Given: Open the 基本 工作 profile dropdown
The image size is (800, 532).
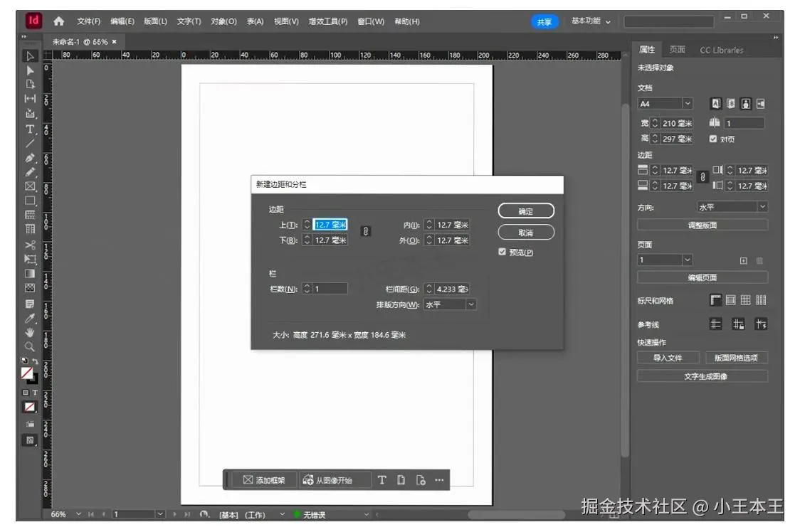Looking at the screenshot, I should (282, 514).
